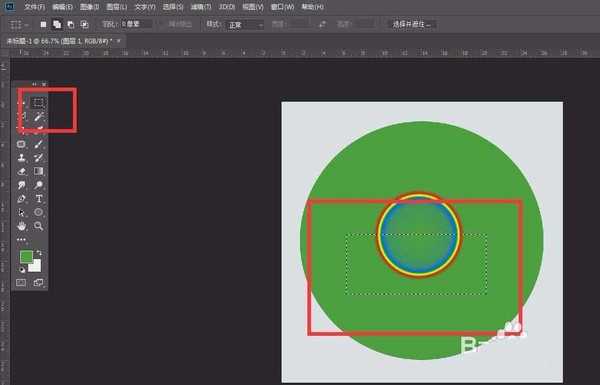Click the green foreground color swatch
The width and height of the screenshot is (600, 385).
26,257
